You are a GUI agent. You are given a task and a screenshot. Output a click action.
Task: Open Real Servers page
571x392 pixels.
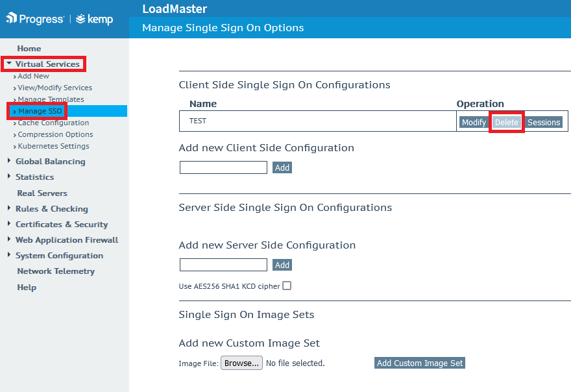click(x=42, y=193)
